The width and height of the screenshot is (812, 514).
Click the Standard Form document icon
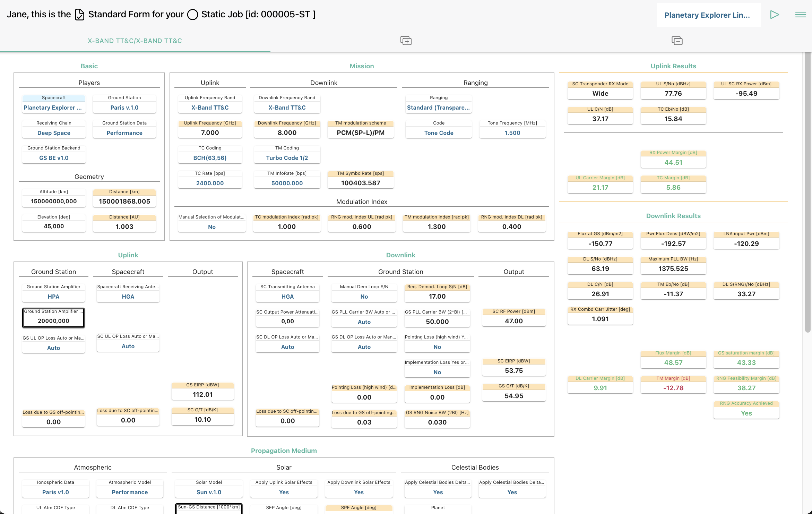(80, 15)
